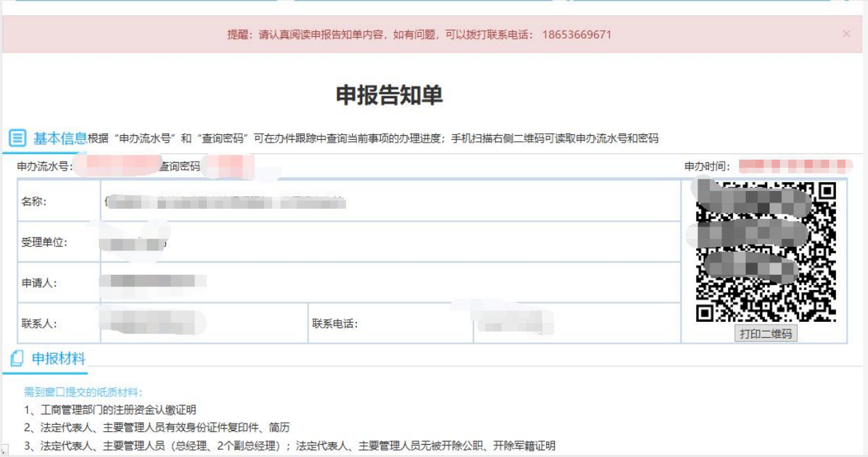Screen dimensions: 868x457
Task: Click 需到窗口提交的纸质材料 blue text
Action: pyautogui.click(x=83, y=392)
